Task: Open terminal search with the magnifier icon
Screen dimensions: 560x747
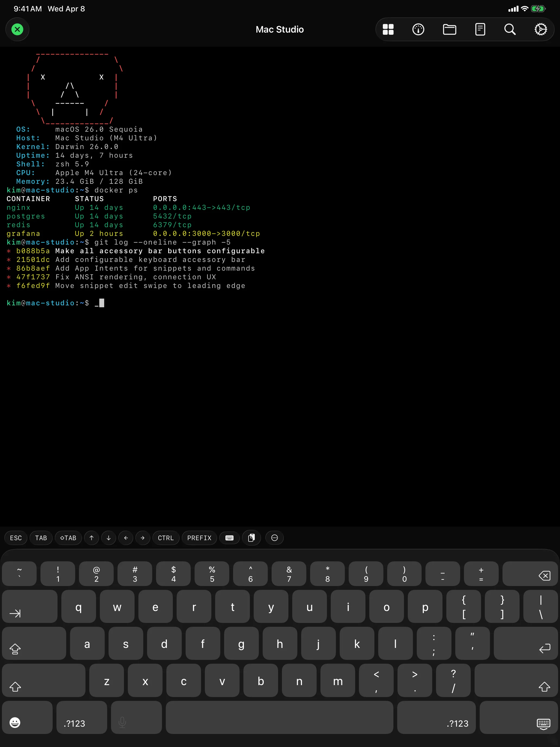Action: point(510,29)
